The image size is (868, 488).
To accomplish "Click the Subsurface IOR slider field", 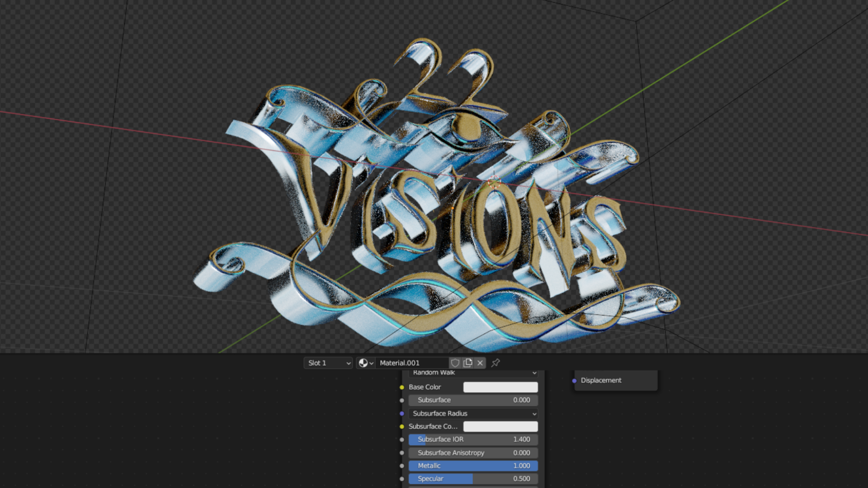I will point(473,439).
